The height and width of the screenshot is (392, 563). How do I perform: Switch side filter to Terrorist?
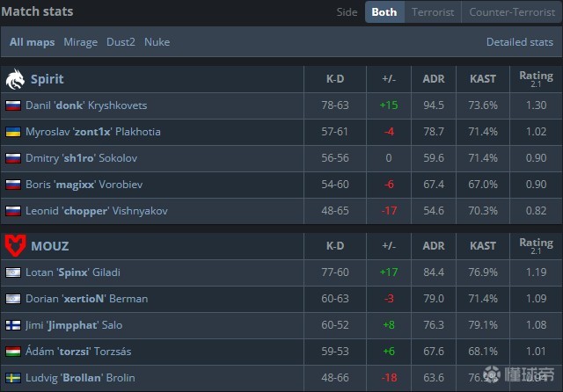[x=435, y=12]
